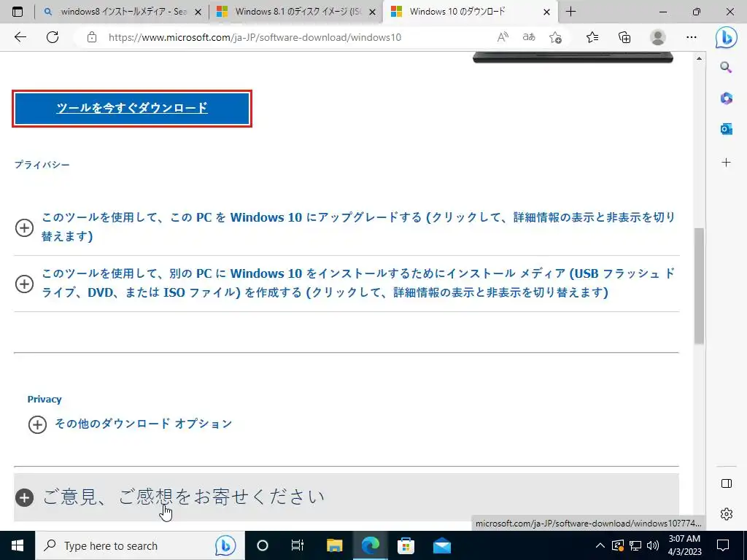Expand the upgrade this PC section icon
The height and width of the screenshot is (560, 747).
pos(24,227)
